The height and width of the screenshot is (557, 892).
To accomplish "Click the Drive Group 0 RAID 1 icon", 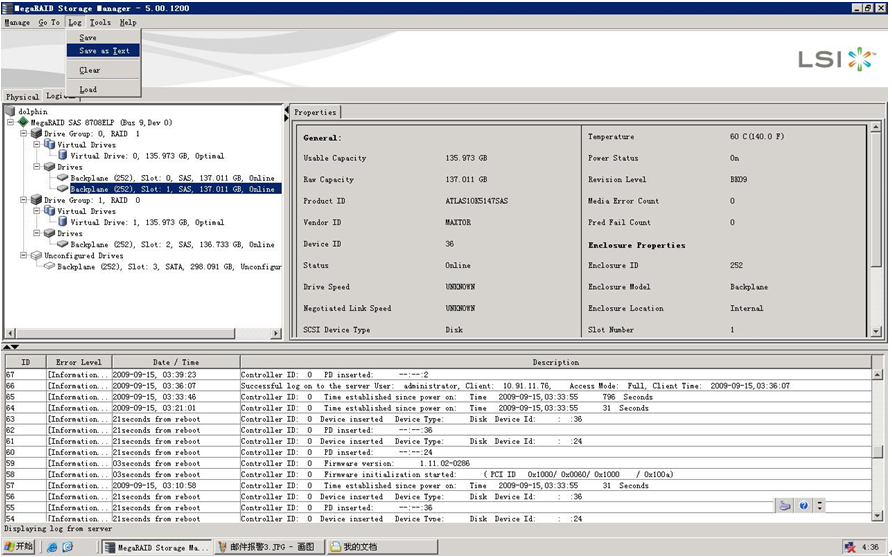I will tap(36, 134).
